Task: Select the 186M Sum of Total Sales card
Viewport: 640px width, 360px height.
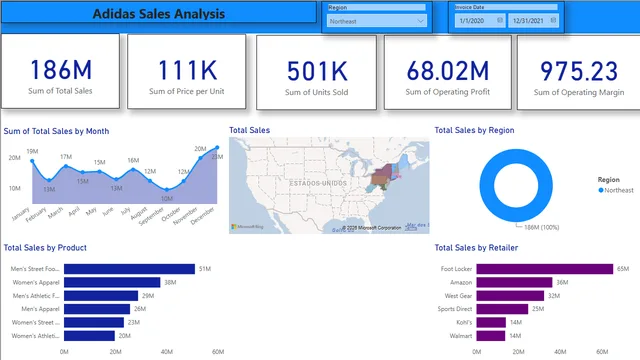Action: pyautogui.click(x=60, y=71)
